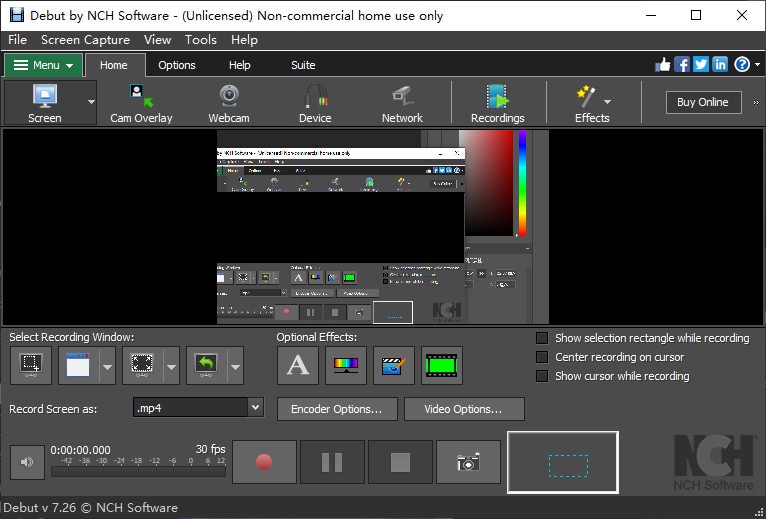
Task: Open the color adjustments effect
Action: 346,366
